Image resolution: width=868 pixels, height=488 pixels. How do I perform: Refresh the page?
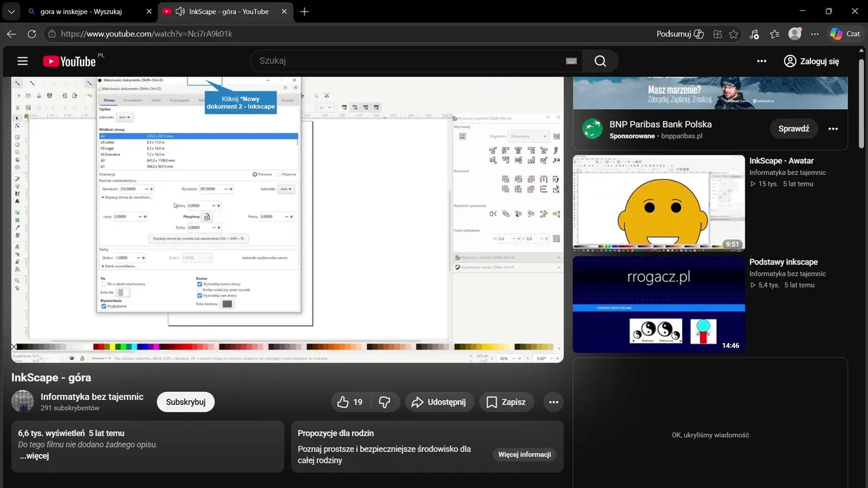(x=32, y=34)
